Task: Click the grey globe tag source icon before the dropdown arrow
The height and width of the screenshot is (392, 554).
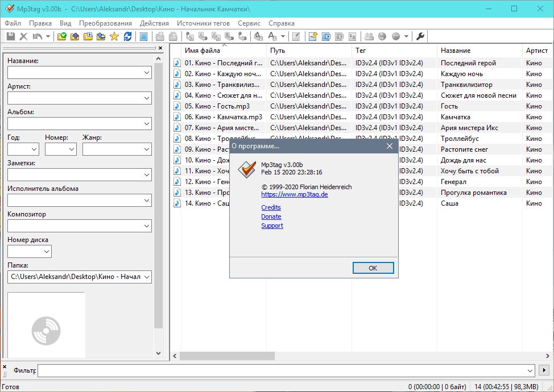Action: (396, 36)
